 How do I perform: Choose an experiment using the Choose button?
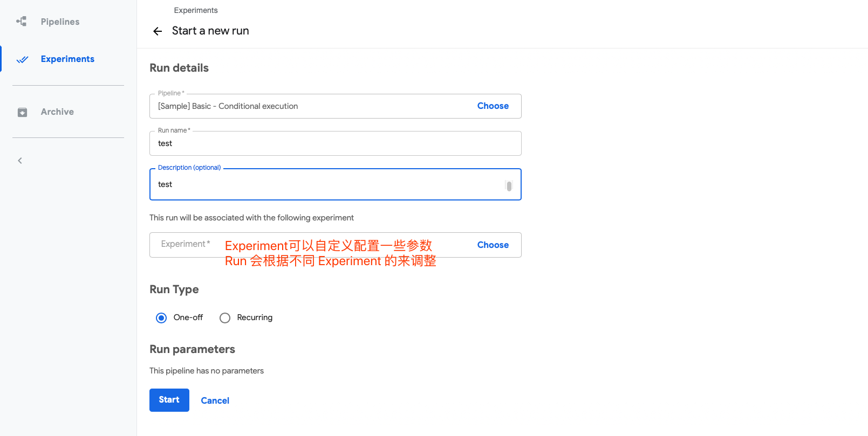pyautogui.click(x=493, y=245)
